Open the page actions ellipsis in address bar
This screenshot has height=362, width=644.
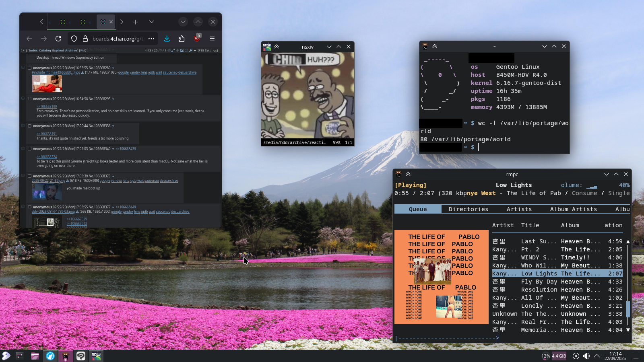(151, 39)
